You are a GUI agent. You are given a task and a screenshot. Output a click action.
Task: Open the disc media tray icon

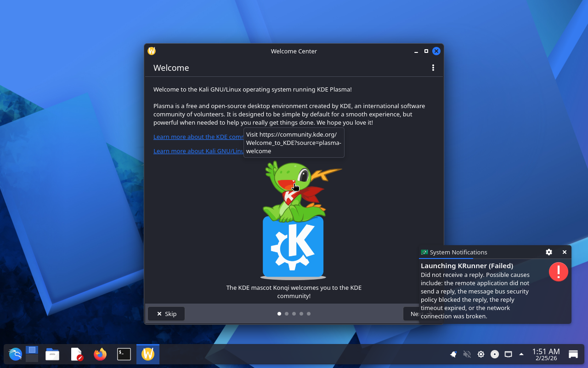click(495, 354)
